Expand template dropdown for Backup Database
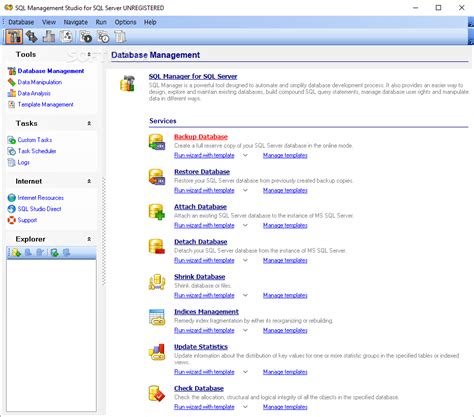Viewport: 474px width, 417px height. (x=245, y=156)
